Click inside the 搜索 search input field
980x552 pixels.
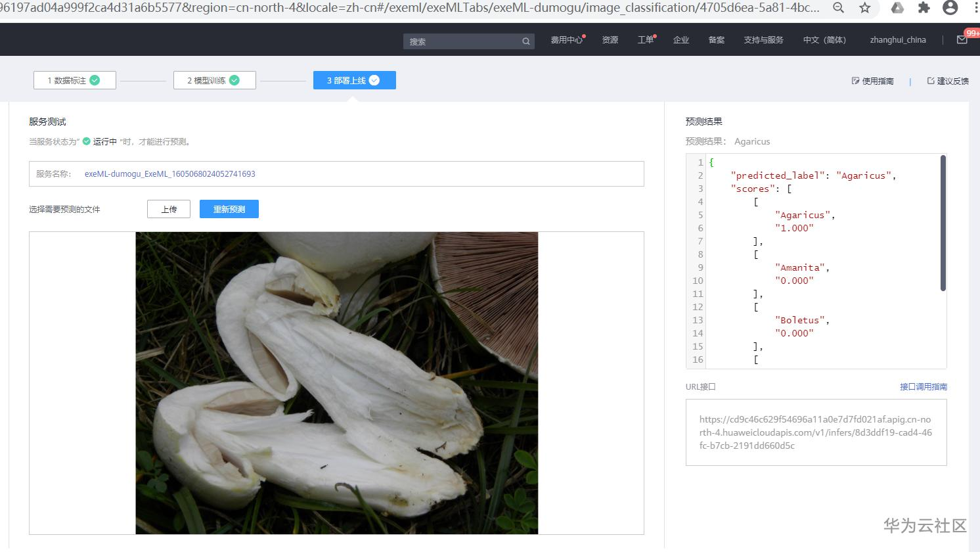coord(460,41)
